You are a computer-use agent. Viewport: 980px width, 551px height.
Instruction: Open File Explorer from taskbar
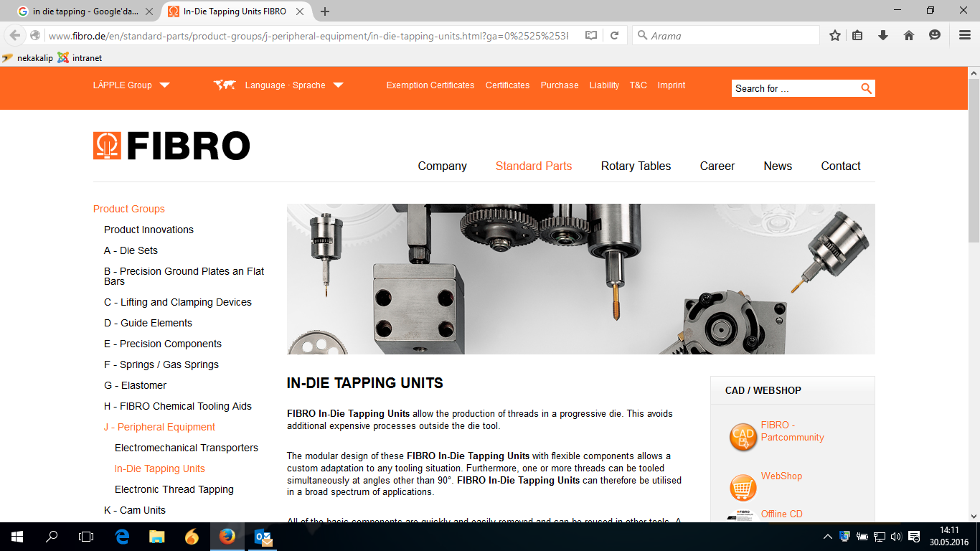pos(157,537)
